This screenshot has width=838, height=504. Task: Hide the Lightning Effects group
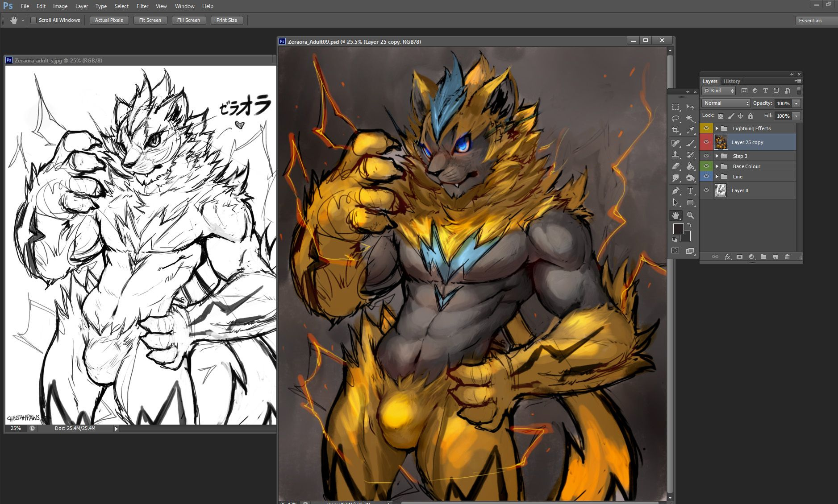[706, 128]
